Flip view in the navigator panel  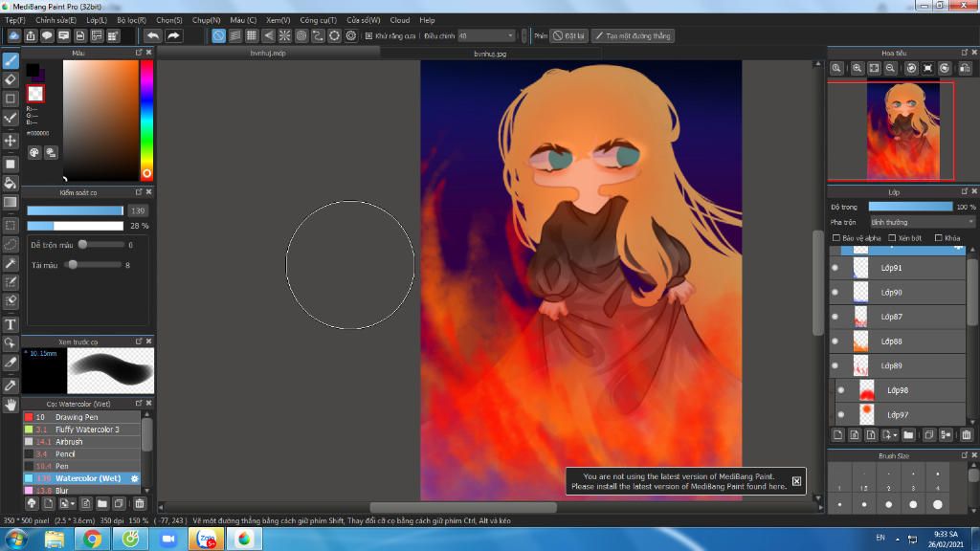click(x=965, y=68)
